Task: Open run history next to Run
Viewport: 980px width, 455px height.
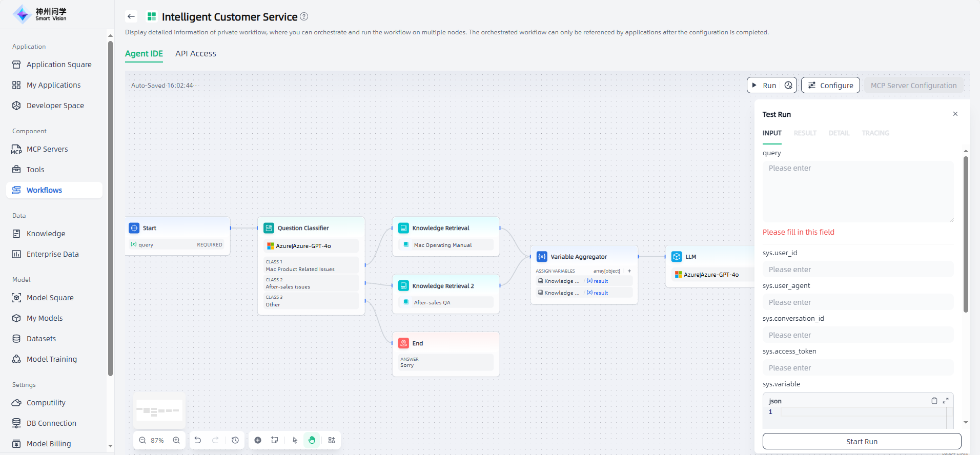Action: click(788, 86)
